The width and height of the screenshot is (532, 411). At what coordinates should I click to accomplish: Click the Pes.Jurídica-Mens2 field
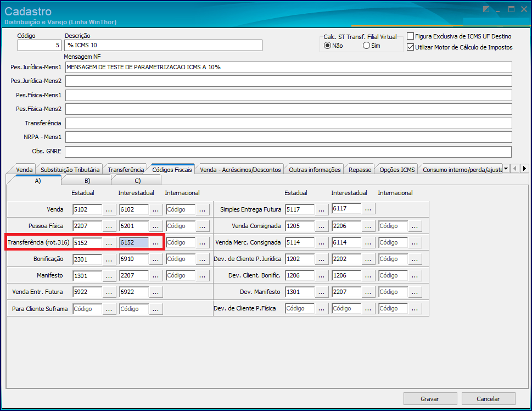288,81
